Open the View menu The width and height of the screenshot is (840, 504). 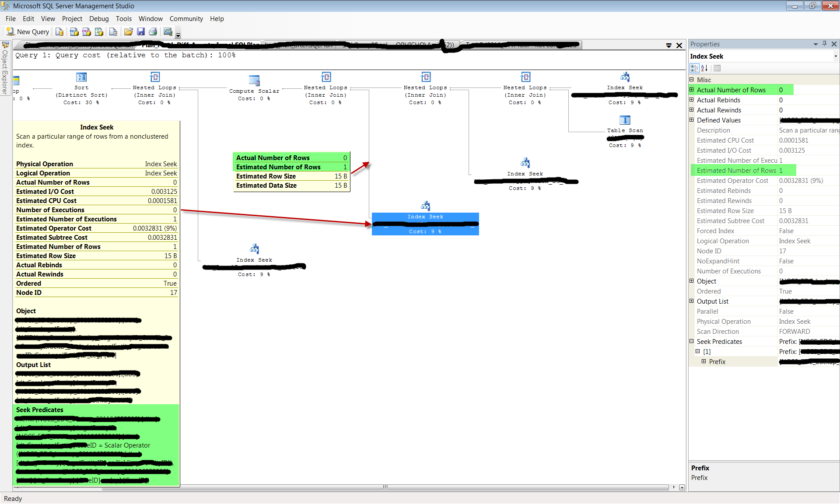pyautogui.click(x=48, y=19)
